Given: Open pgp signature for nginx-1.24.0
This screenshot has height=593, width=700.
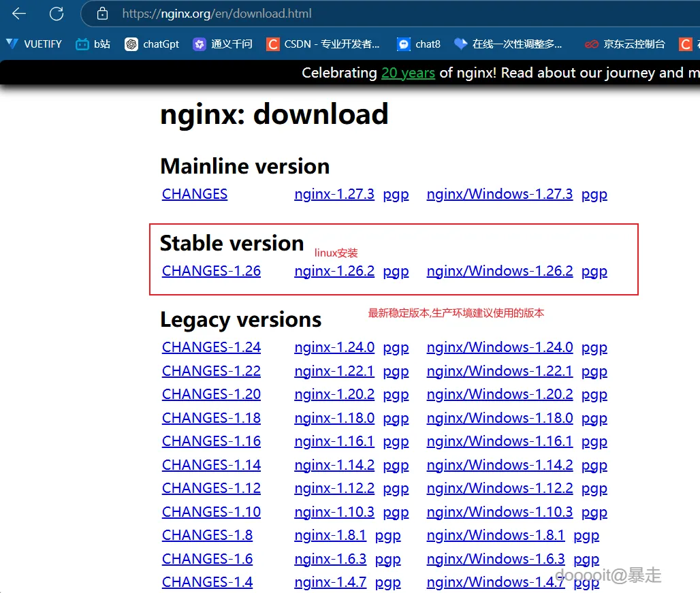Looking at the screenshot, I should 396,348.
